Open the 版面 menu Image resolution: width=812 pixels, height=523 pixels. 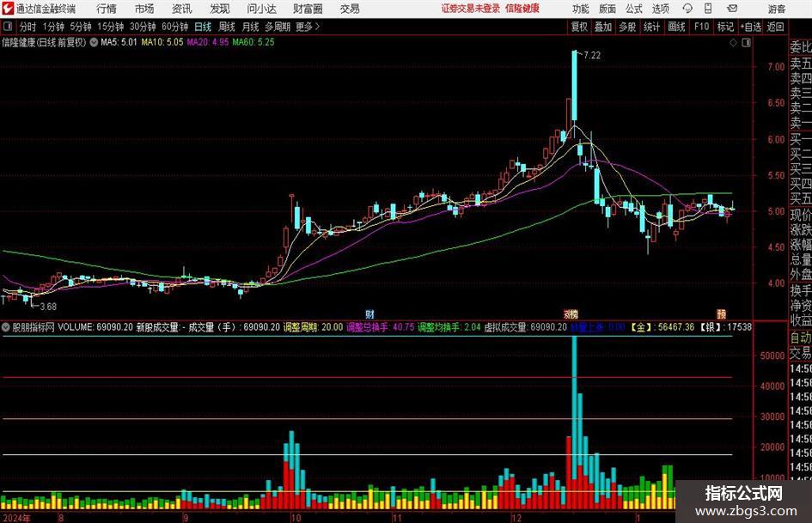coord(607,9)
